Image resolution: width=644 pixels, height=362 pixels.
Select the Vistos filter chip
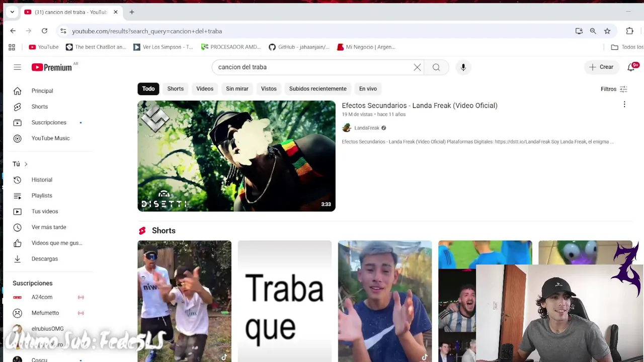click(x=269, y=88)
